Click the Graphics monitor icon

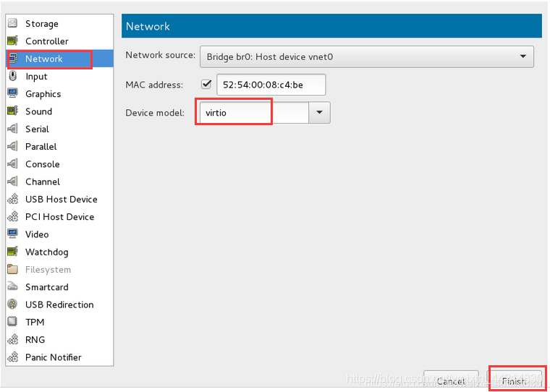point(12,93)
